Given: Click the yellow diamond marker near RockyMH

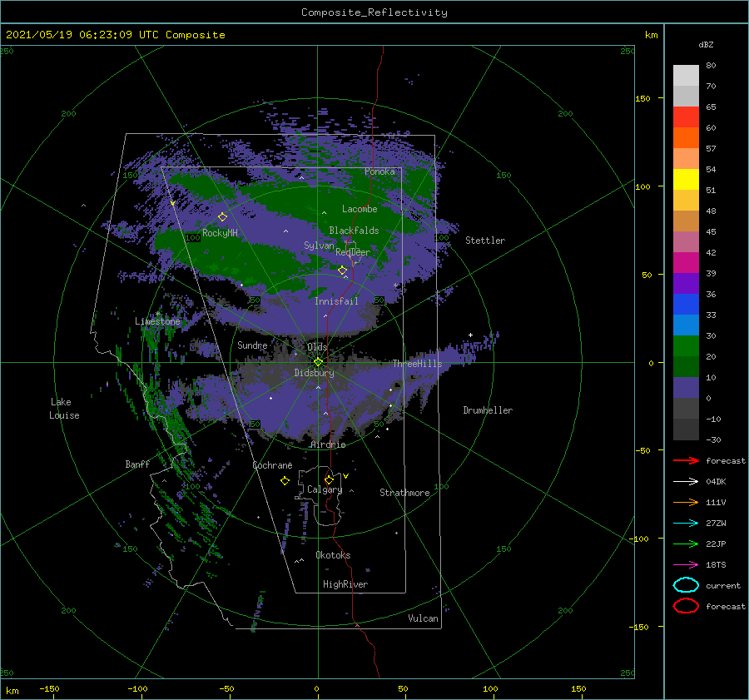Looking at the screenshot, I should point(222,217).
